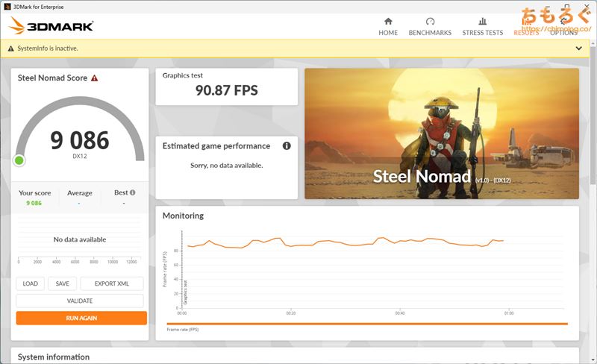Click the orange Frame rate legend bar
The image size is (597, 364).
pos(367,324)
